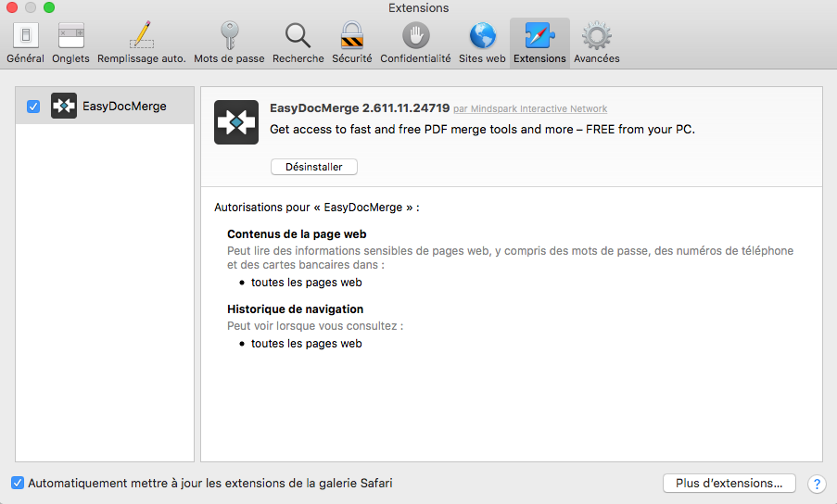Click the 'Get access to fast and free PDF' description
The height and width of the screenshot is (504, 837).
coord(482,130)
